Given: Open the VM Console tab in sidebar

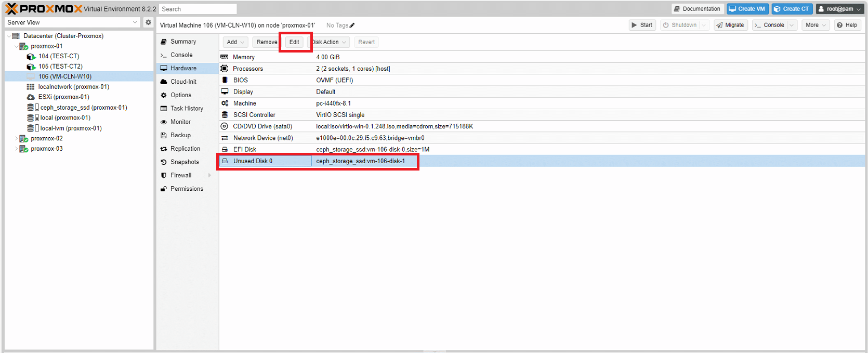Looking at the screenshot, I should (187, 55).
